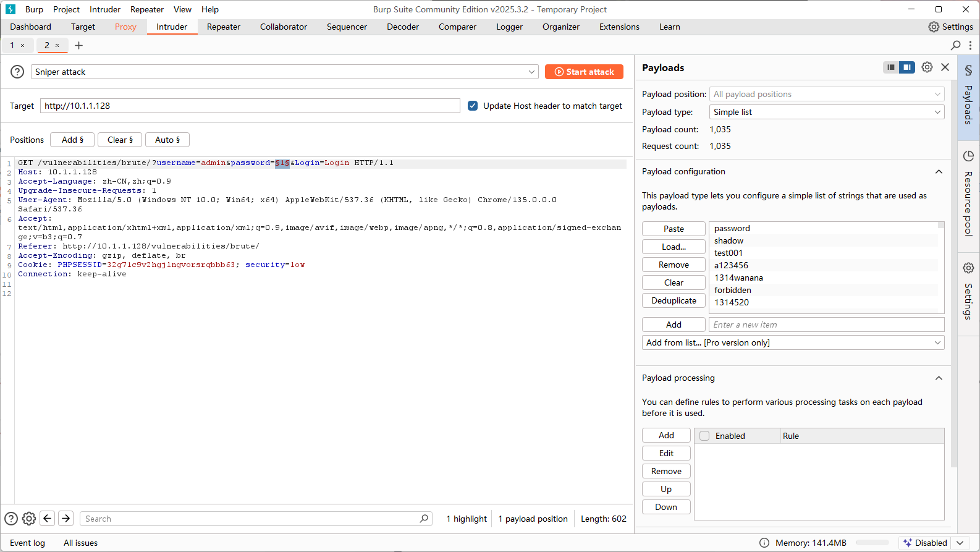Add a new Intruder tab with plus
The height and width of the screenshot is (552, 980).
78,45
